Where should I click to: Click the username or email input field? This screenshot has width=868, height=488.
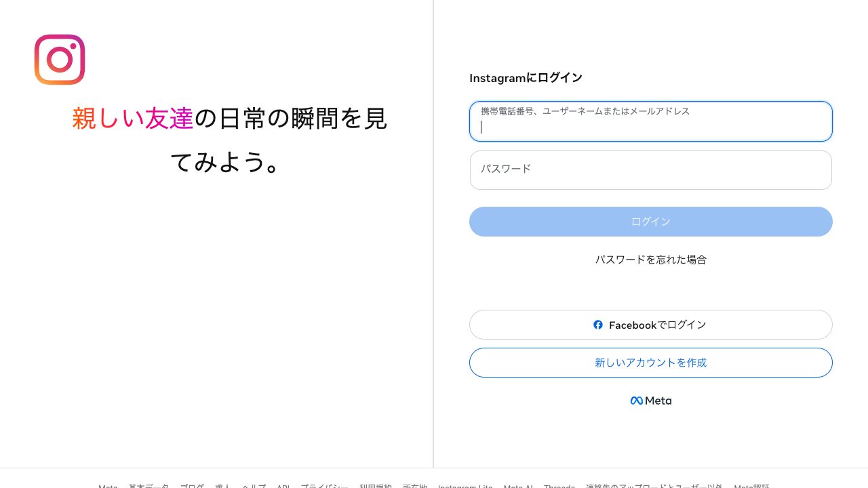[x=650, y=121]
